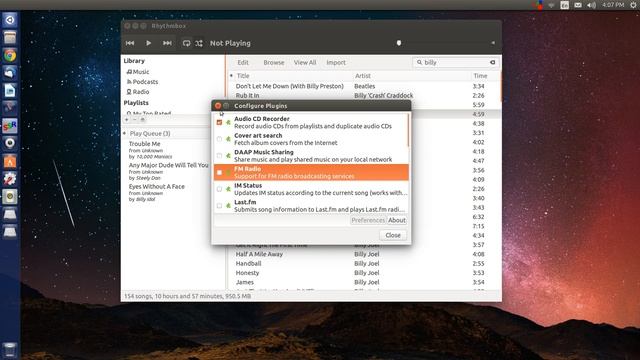Clear the billy search text
Screen dimensions: 640x360
tap(493, 62)
